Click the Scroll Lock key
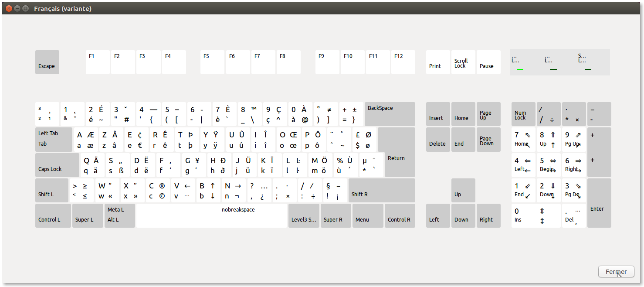 (x=463, y=62)
